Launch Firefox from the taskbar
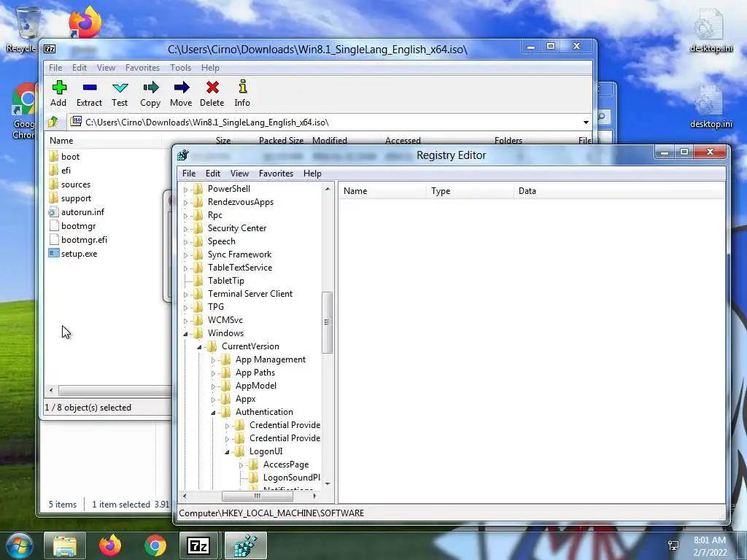The image size is (747, 560). [x=110, y=545]
